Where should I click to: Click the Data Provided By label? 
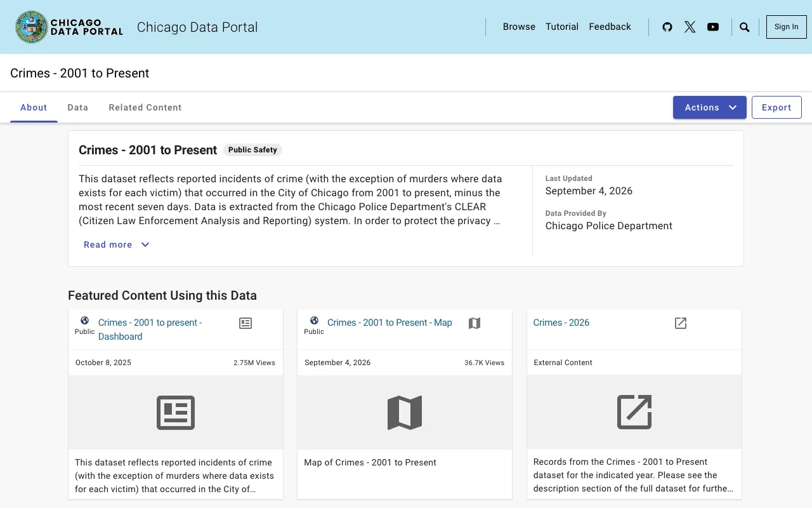click(576, 213)
